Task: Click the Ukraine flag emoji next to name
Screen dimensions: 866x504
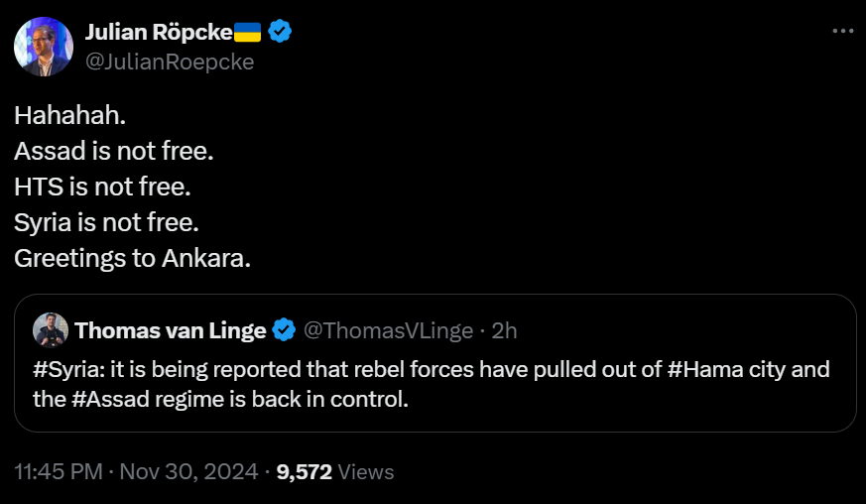Action: (248, 33)
